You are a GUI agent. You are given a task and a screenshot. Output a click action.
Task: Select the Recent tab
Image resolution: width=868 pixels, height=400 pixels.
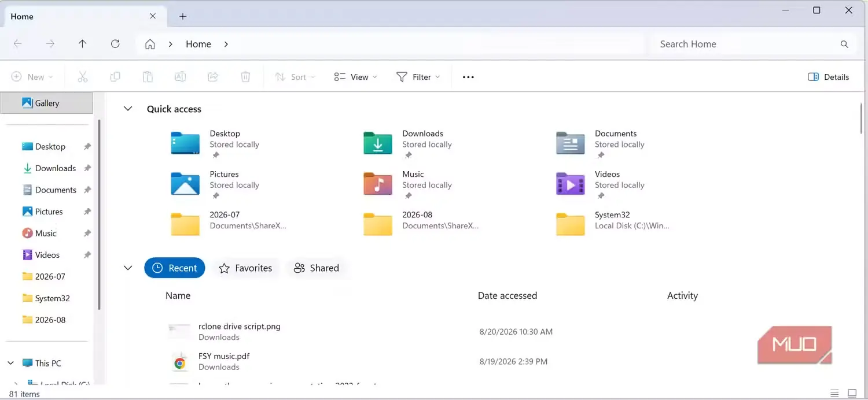pyautogui.click(x=175, y=268)
